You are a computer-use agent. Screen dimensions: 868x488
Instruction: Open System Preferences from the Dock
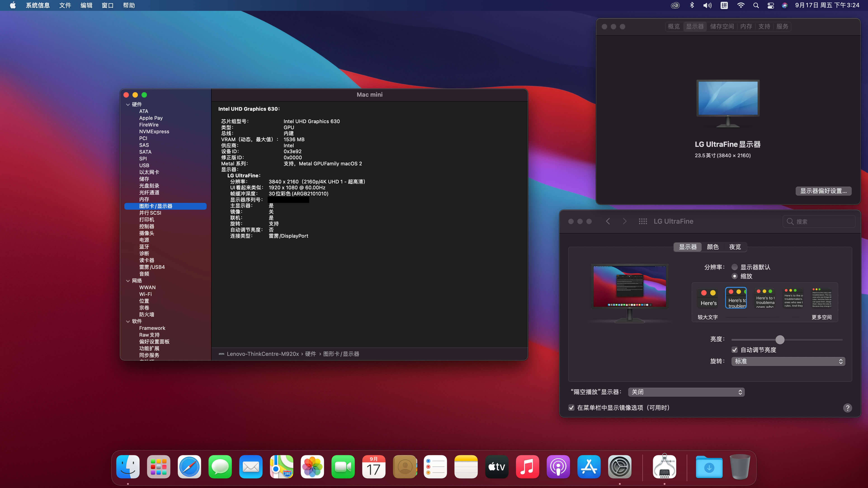[619, 467]
